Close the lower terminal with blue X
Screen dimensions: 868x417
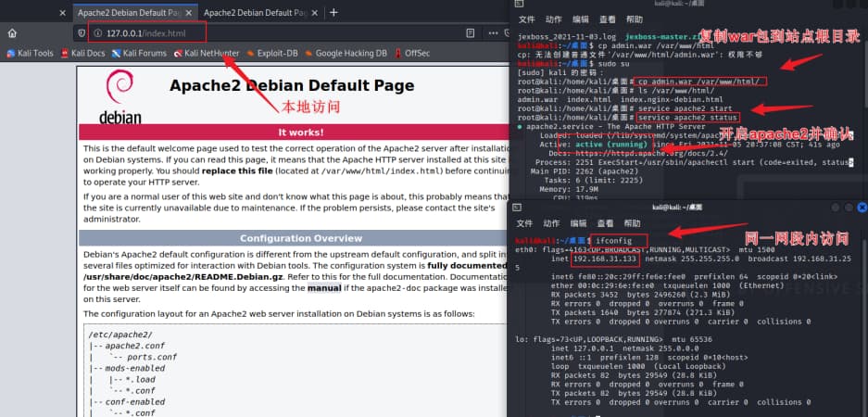tap(862, 208)
